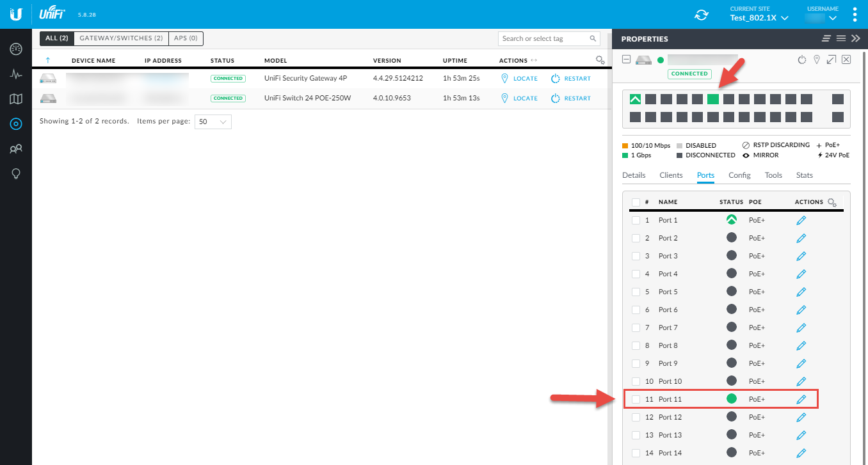The image size is (868, 465).
Task: Collapse the device card minus icon
Action: click(627, 59)
